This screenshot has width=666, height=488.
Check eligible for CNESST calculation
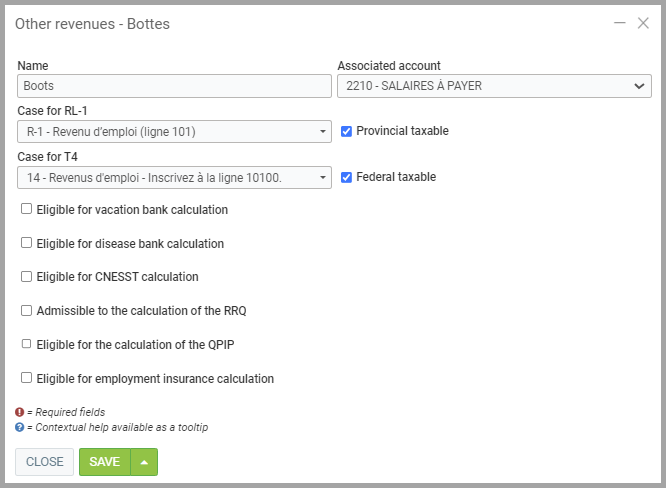[27, 277]
